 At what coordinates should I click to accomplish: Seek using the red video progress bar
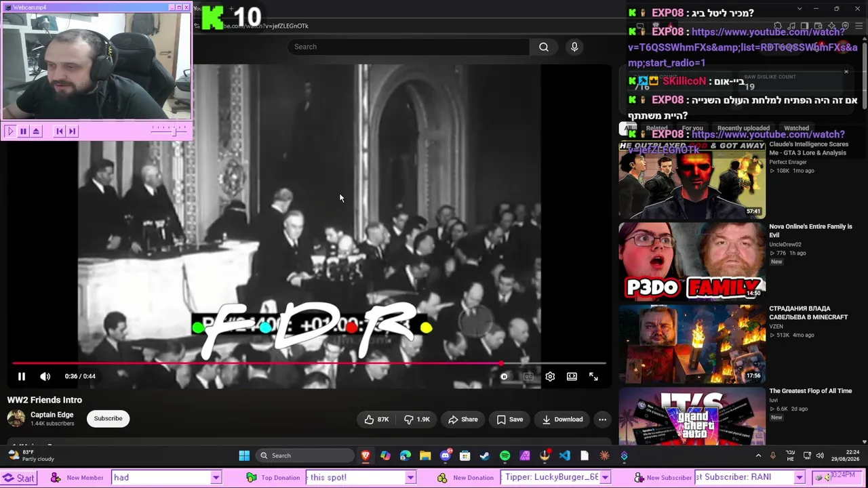(309, 363)
